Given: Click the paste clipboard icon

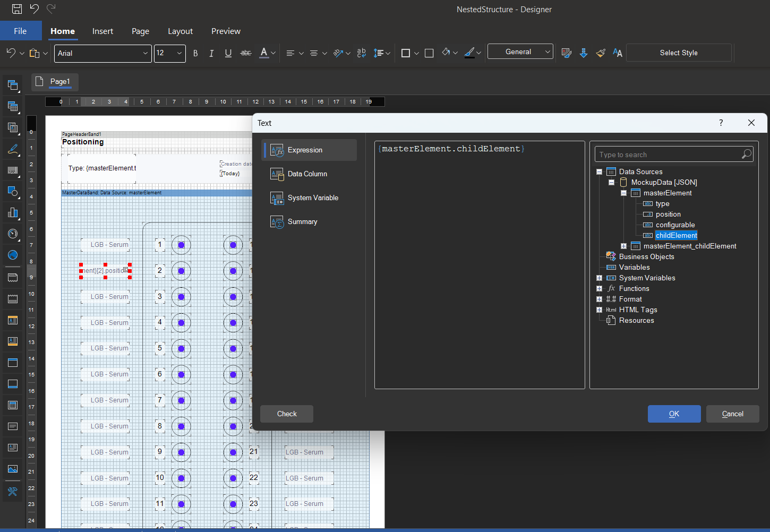Looking at the screenshot, I should [35, 53].
